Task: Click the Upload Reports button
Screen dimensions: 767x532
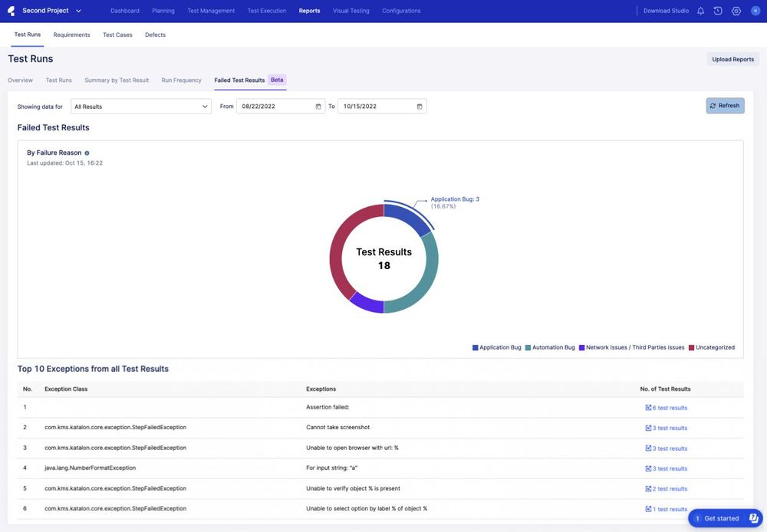Action: click(x=734, y=58)
